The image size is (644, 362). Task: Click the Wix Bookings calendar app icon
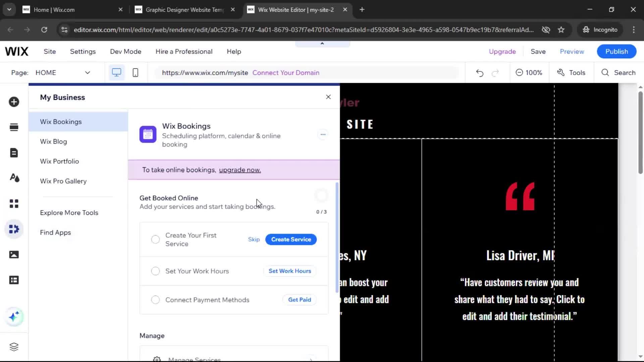coord(148,134)
